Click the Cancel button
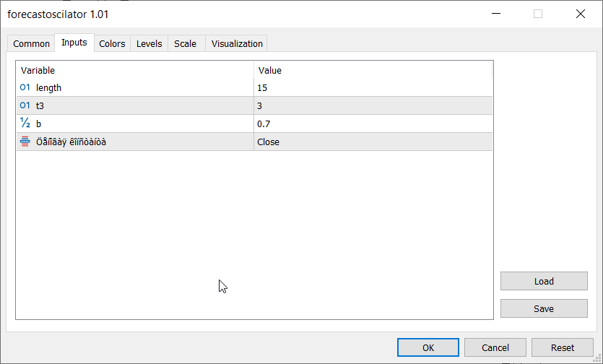The image size is (603, 364). [495, 347]
